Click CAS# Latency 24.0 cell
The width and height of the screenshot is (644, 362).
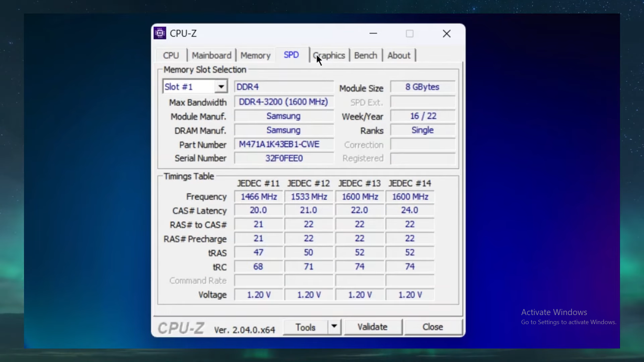(x=410, y=210)
